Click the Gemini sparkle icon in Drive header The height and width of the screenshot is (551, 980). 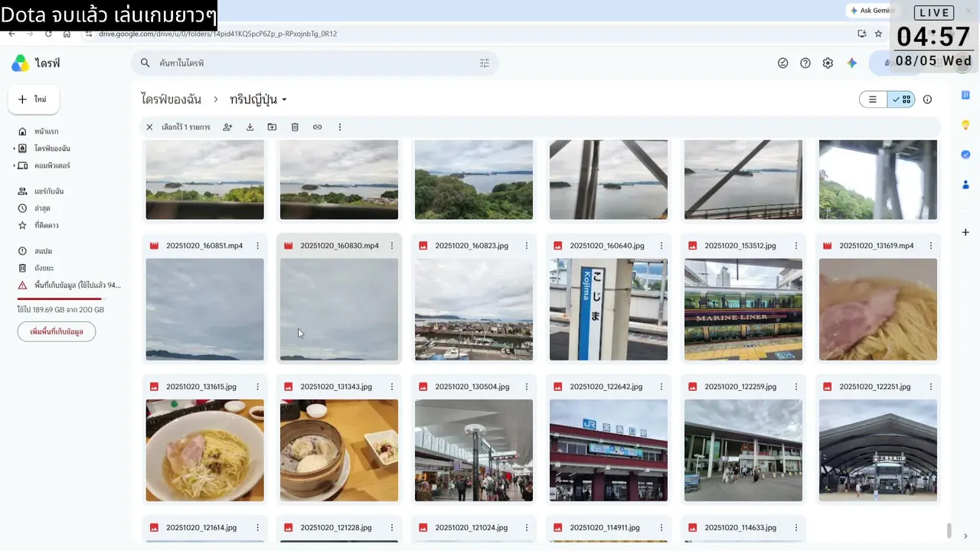[x=852, y=64]
